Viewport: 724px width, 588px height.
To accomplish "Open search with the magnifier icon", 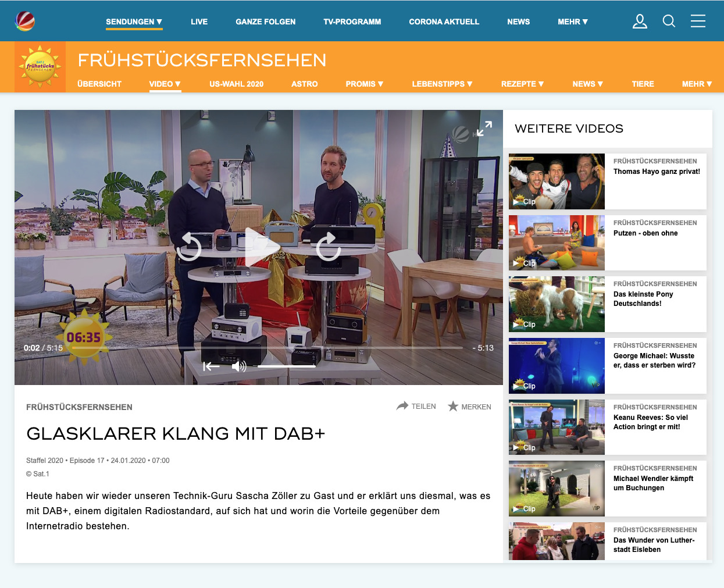I will click(x=669, y=22).
